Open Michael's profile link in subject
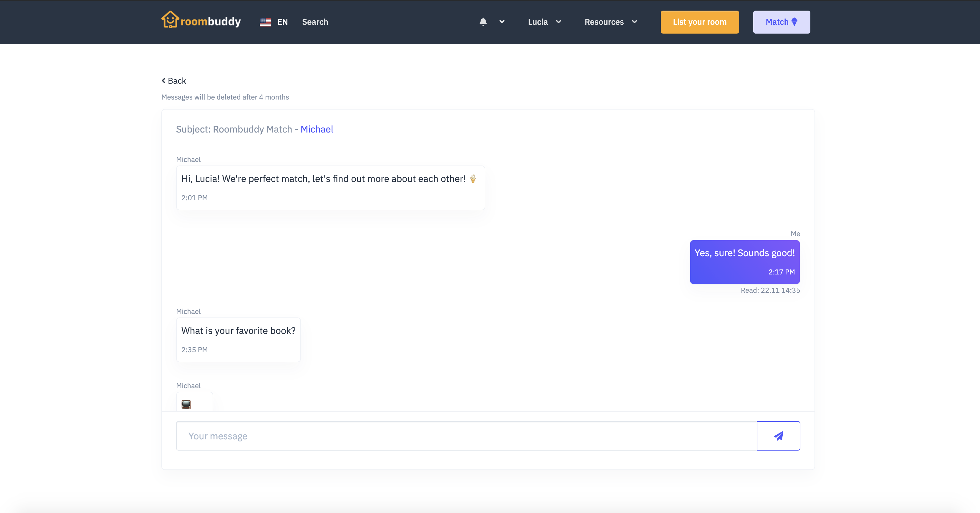Screen dimensions: 980x513 317,129
